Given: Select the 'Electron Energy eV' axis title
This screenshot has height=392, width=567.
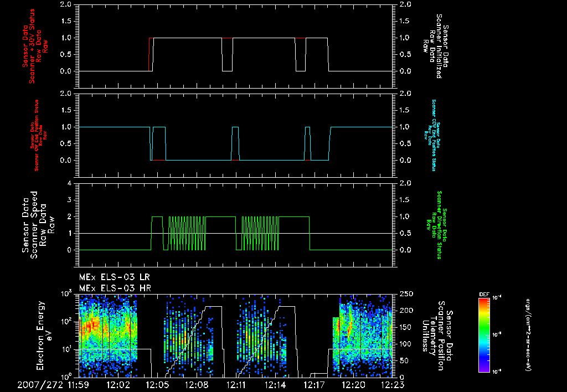Looking at the screenshot, I should click(x=44, y=336).
